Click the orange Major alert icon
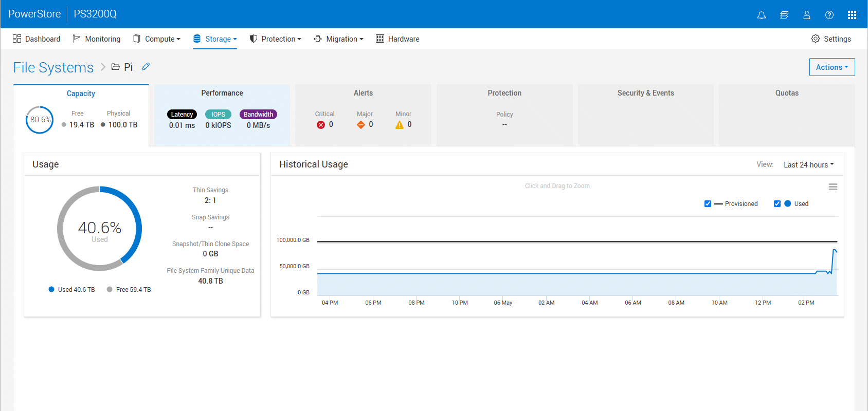 click(361, 125)
